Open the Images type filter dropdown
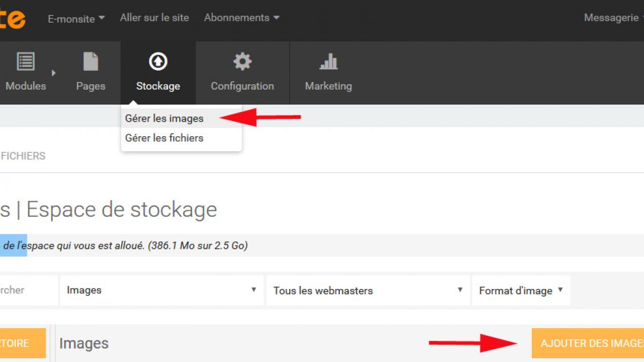This screenshot has height=362, width=644. click(162, 290)
